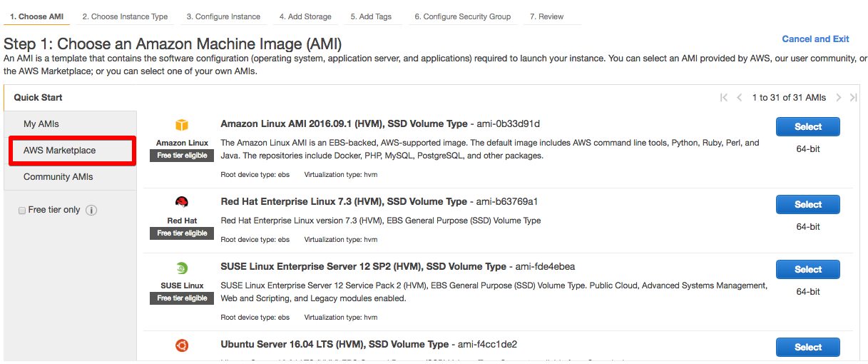Click the 64-bit label under SUSE Select

click(808, 292)
